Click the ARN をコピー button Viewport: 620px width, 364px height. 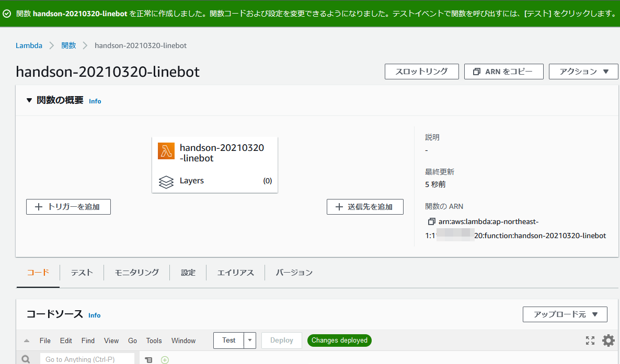[504, 72]
